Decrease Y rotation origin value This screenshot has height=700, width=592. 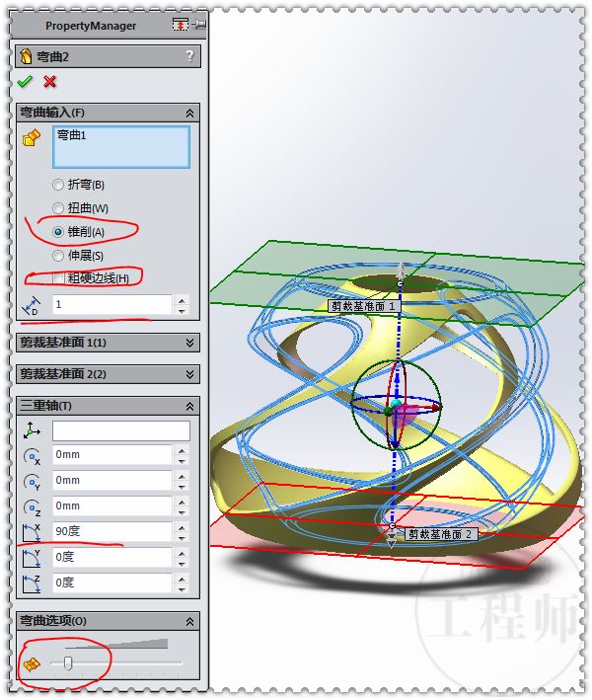pyautogui.click(x=182, y=487)
